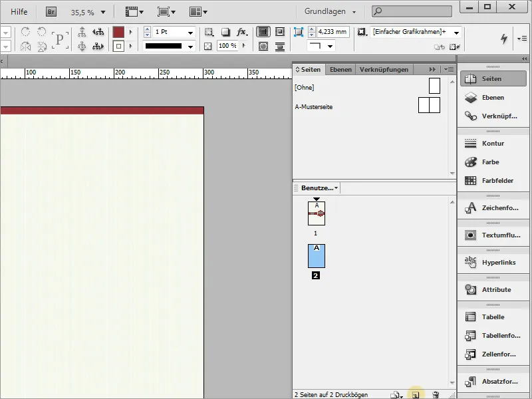Screen dimensions: 532x399
Task: Open control bar flyout menu
Action: 522,39
